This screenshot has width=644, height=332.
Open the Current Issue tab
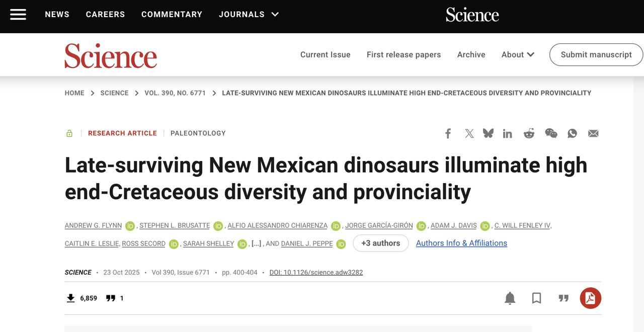pyautogui.click(x=325, y=55)
